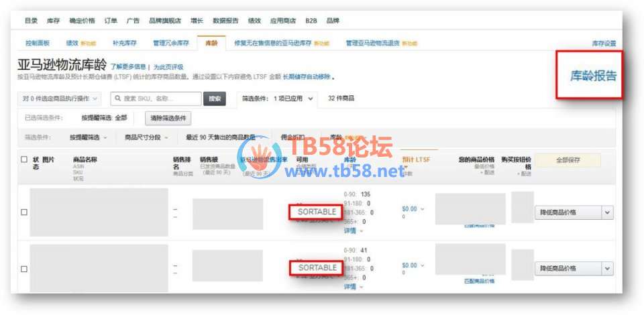Open the 应用商店 menu
The image size is (644, 315).
click(283, 21)
